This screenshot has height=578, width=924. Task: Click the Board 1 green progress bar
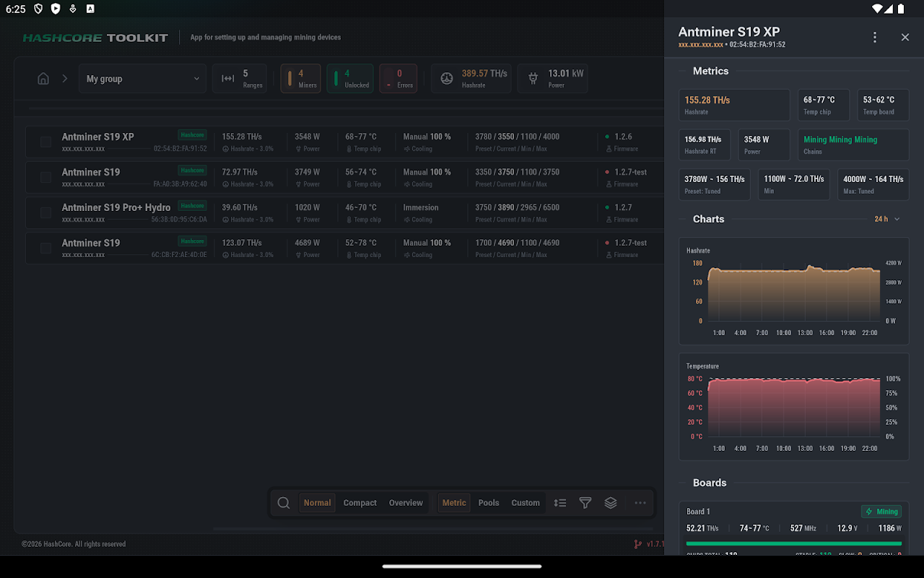pyautogui.click(x=794, y=543)
